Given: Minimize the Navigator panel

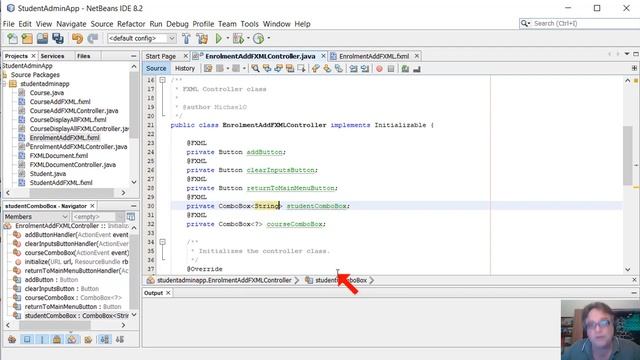Looking at the screenshot, I should click(133, 206).
